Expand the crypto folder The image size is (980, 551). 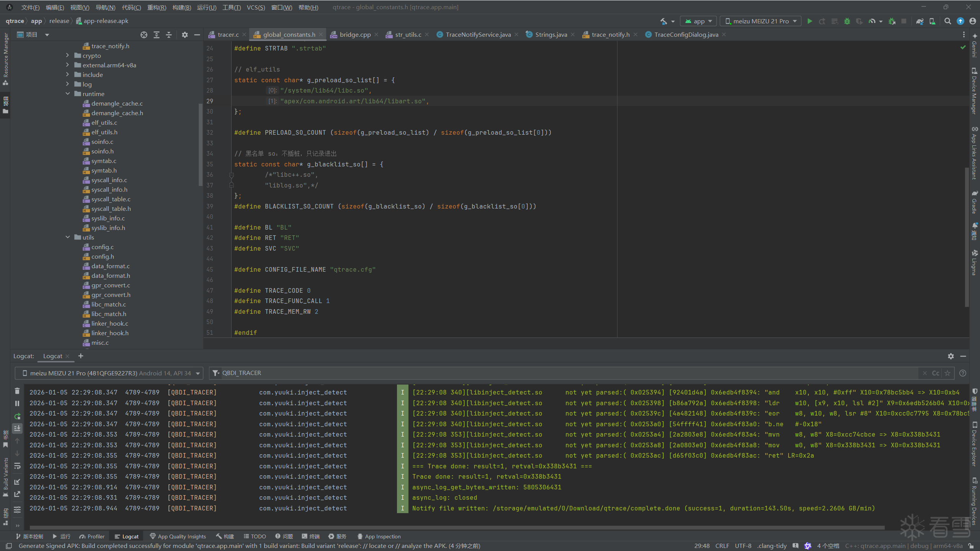coord(68,55)
